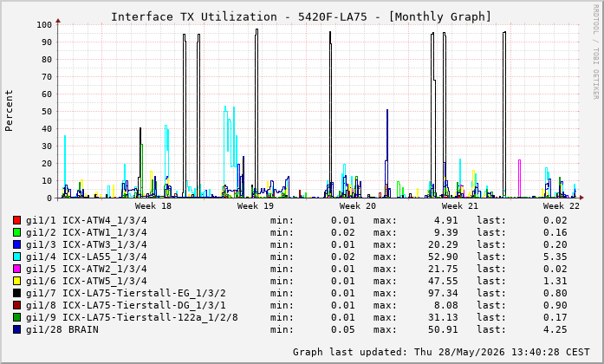Screen dimensions: 604x364
Task: Click the Week 21 x-axis label
Action: [459, 205]
